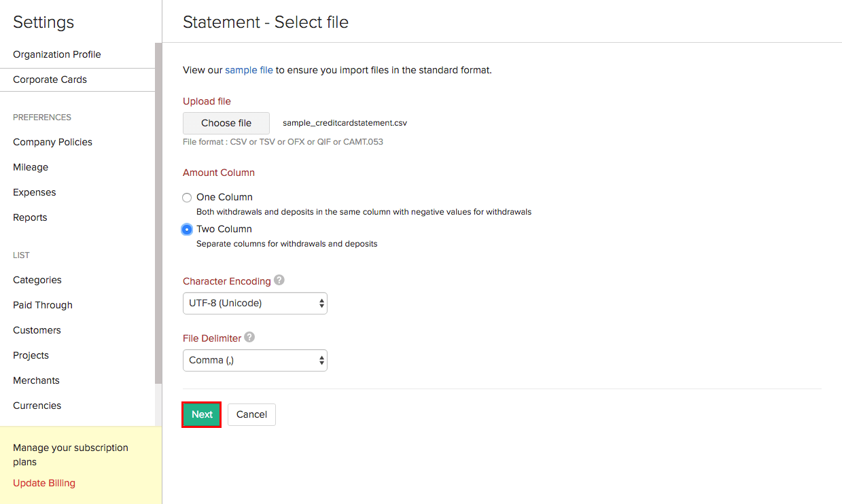Open Company Policies preferences
842x504 pixels.
coord(52,142)
